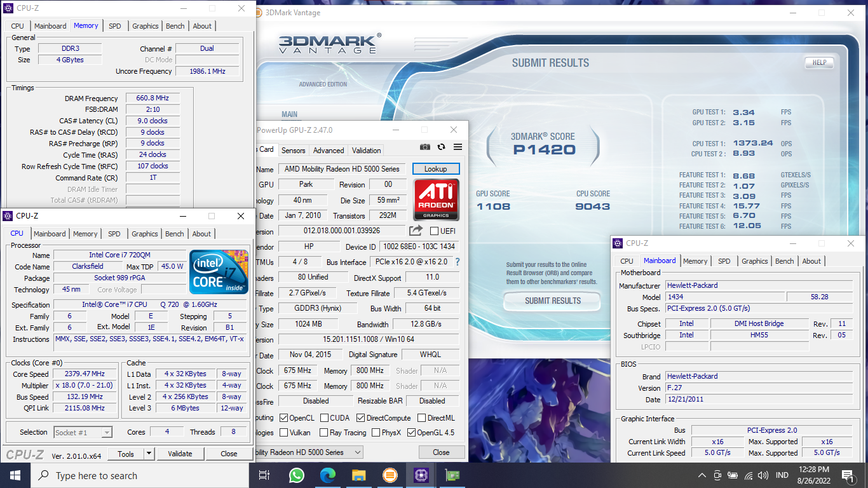Show hidden tray icons chevron

702,475
